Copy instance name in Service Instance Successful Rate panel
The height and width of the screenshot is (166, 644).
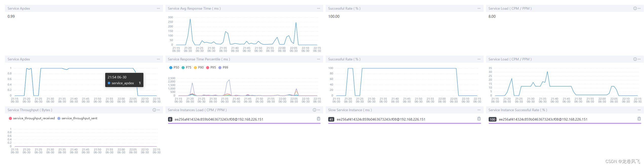639,119
